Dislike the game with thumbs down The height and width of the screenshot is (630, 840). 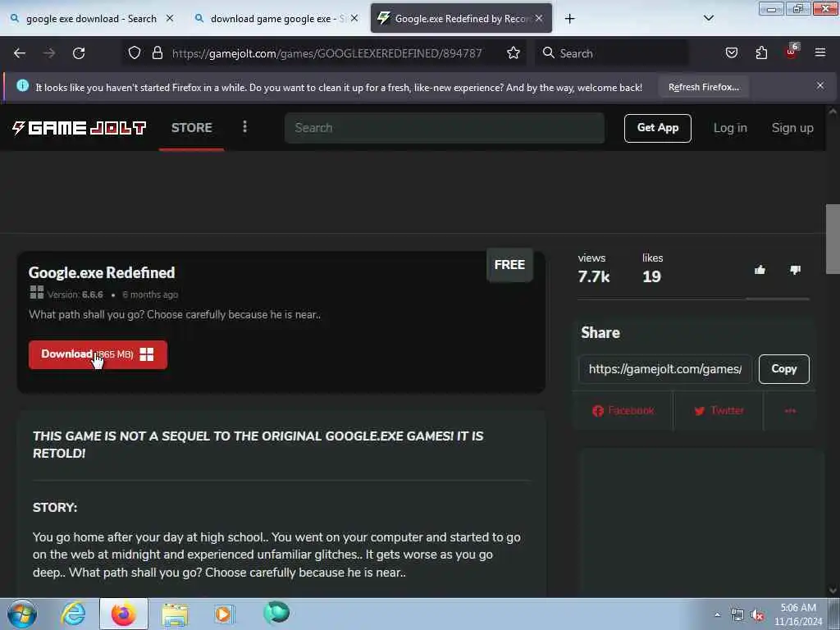[x=795, y=270]
